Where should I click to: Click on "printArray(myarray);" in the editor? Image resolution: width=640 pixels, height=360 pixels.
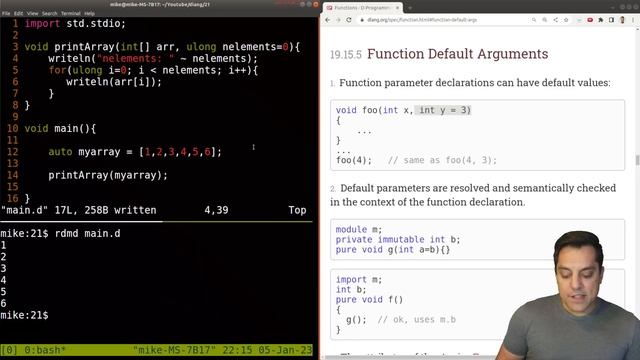(x=108, y=176)
